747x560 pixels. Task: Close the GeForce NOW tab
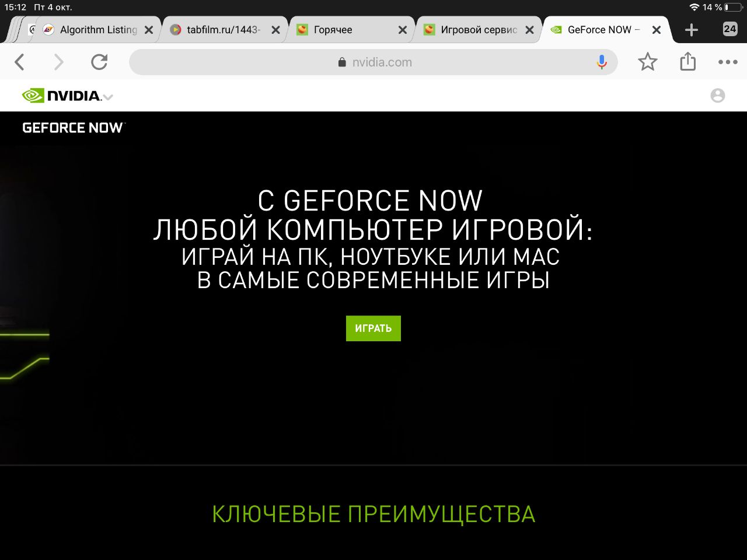coord(657,30)
